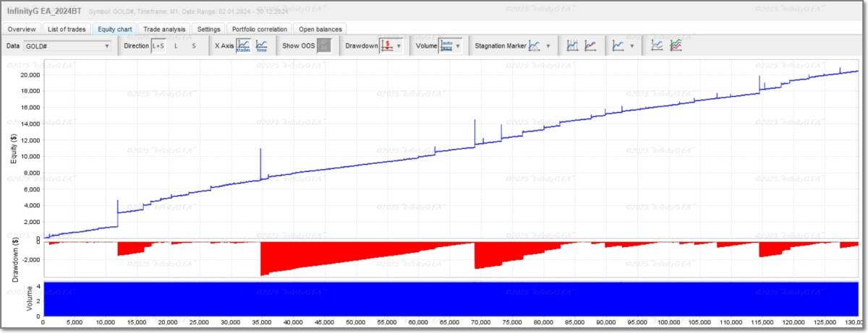Click the Volume auto icon
Image resolution: width=868 pixels, height=333 pixels.
coord(446,46)
